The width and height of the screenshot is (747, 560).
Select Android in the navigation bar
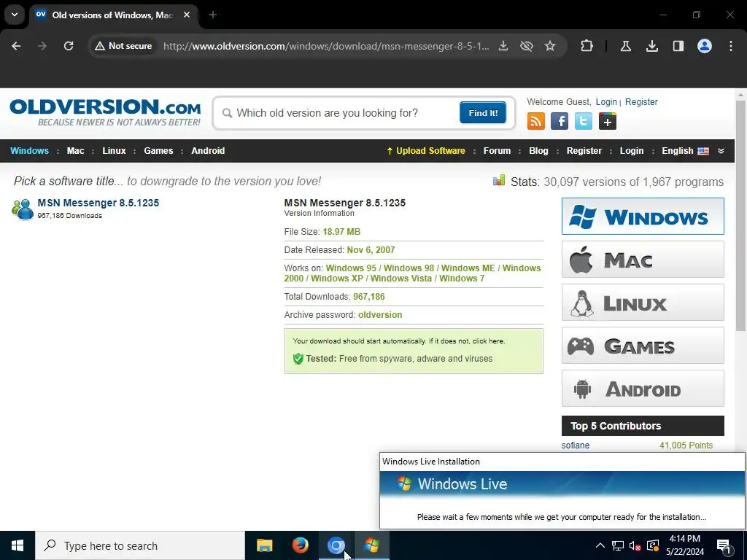[x=208, y=151]
